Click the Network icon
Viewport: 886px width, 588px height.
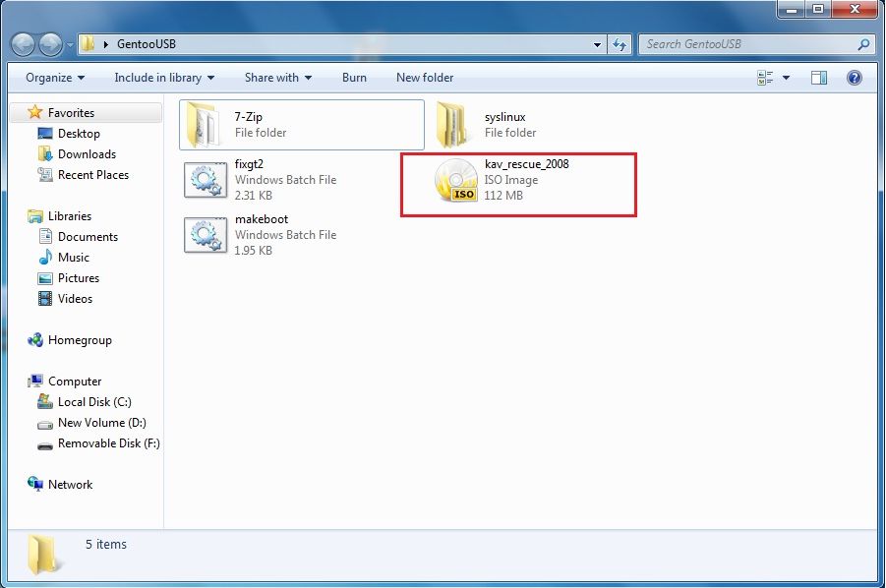[35, 484]
